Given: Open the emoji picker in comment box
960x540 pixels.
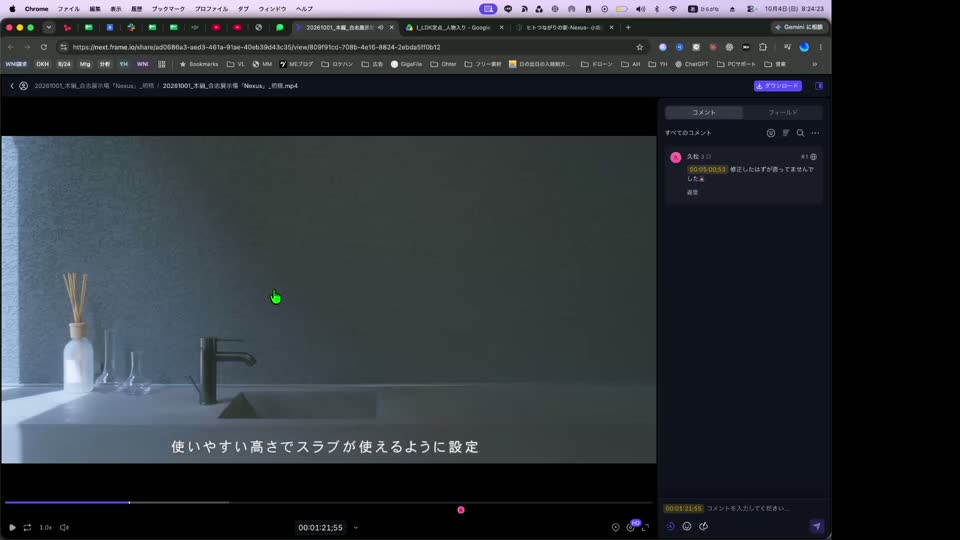Looking at the screenshot, I should coord(687,526).
